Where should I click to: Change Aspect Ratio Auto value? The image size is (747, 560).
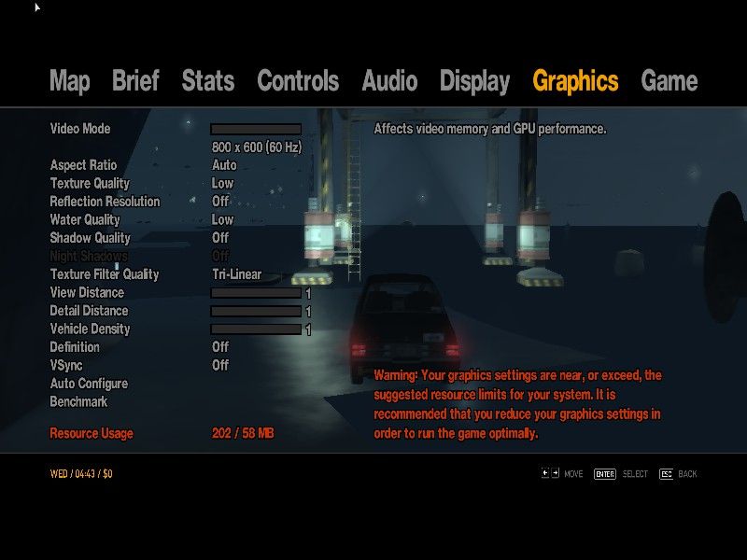coord(224,165)
